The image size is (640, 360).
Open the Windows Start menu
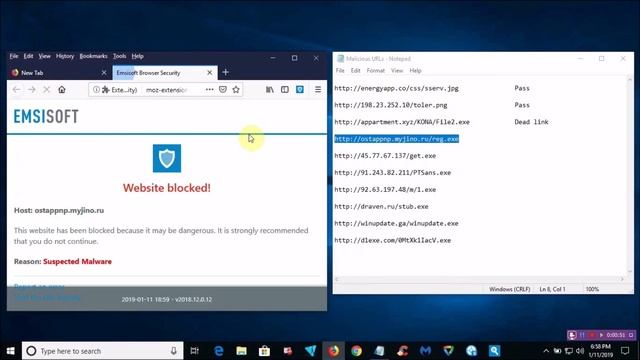click(11, 351)
